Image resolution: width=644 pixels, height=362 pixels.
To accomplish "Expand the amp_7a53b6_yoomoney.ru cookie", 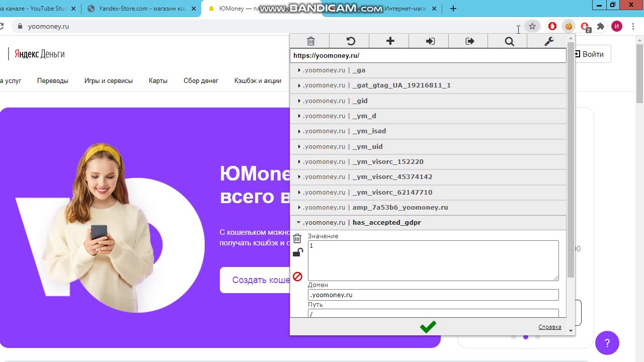I will coord(428,208).
